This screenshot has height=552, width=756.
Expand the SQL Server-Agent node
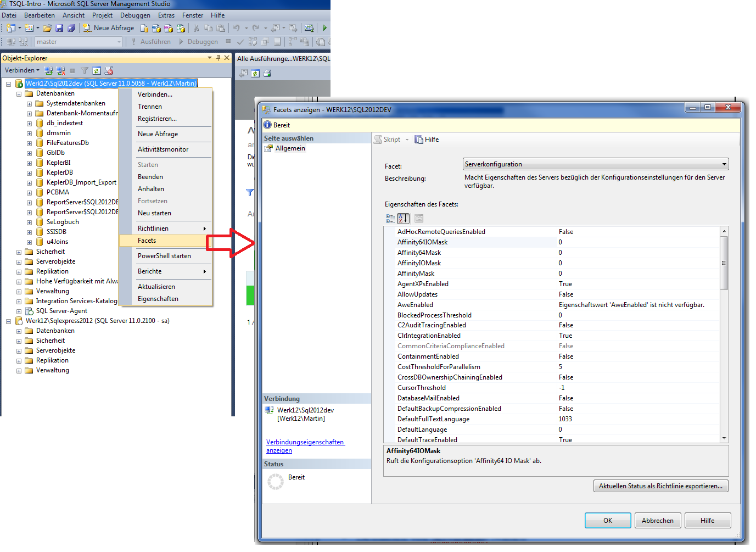[19, 311]
